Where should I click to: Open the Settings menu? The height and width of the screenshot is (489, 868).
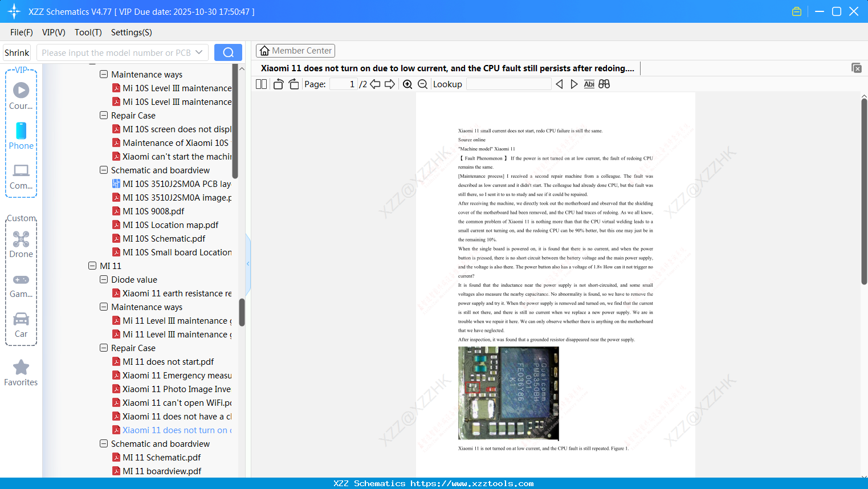pos(132,32)
